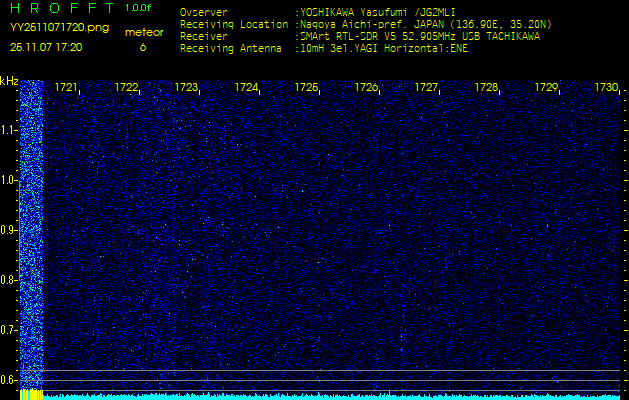The width and height of the screenshot is (629, 400).
Task: Click the 1726 time marker
Action: [366, 87]
